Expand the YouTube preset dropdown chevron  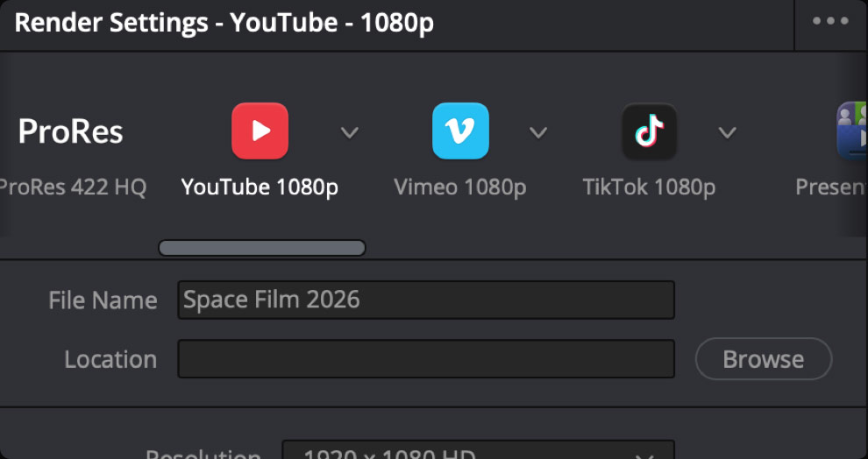tap(349, 133)
